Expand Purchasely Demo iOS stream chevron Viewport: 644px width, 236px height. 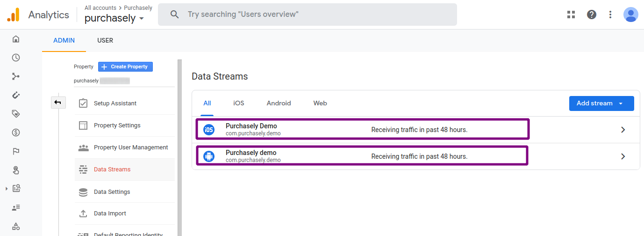point(623,130)
